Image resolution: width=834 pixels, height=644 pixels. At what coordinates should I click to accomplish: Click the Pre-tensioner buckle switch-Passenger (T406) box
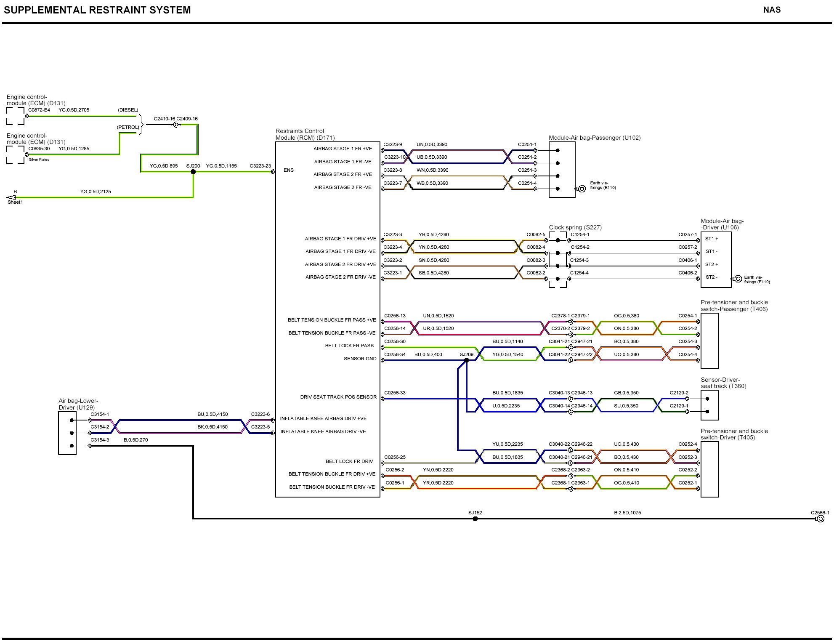pyautogui.click(x=709, y=341)
